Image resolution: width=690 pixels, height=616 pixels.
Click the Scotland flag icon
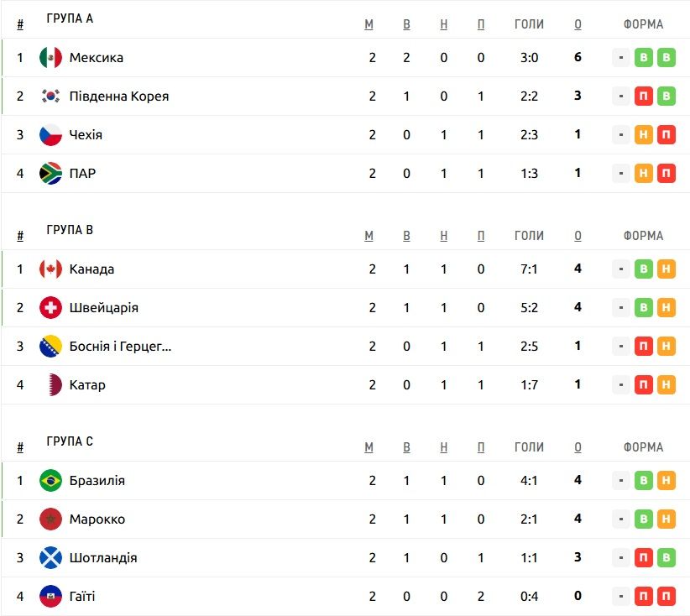tap(50, 557)
